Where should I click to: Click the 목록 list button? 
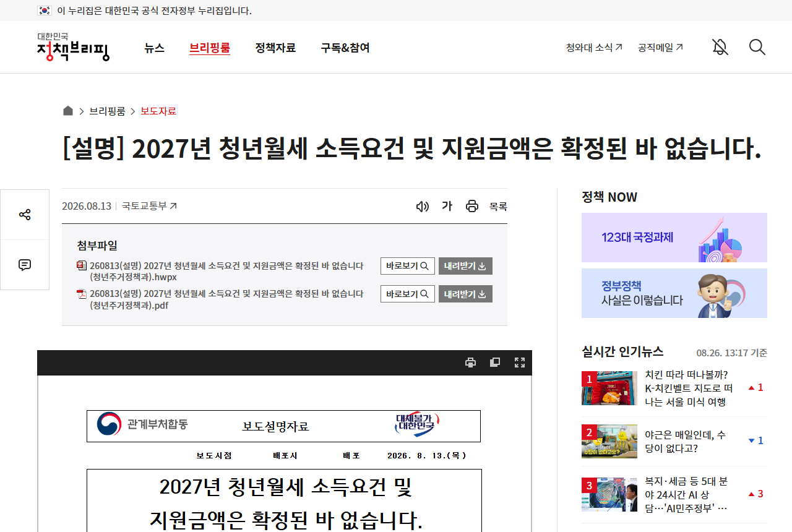click(498, 207)
